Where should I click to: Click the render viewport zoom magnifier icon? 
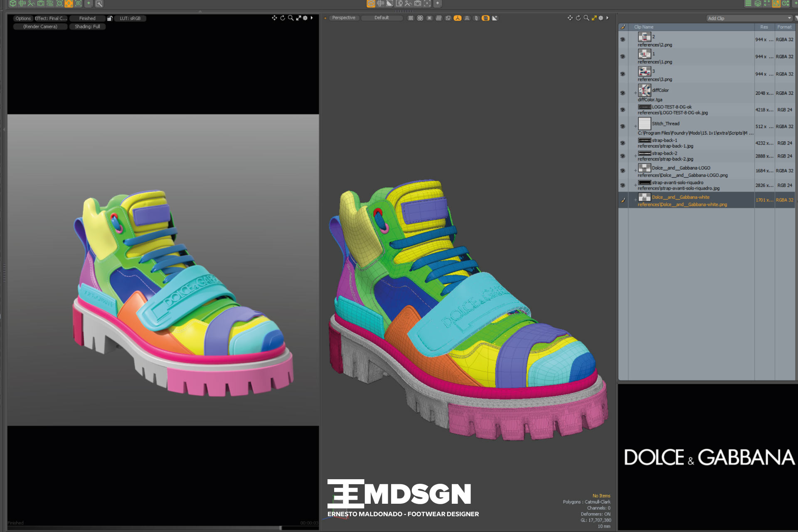tap(291, 18)
